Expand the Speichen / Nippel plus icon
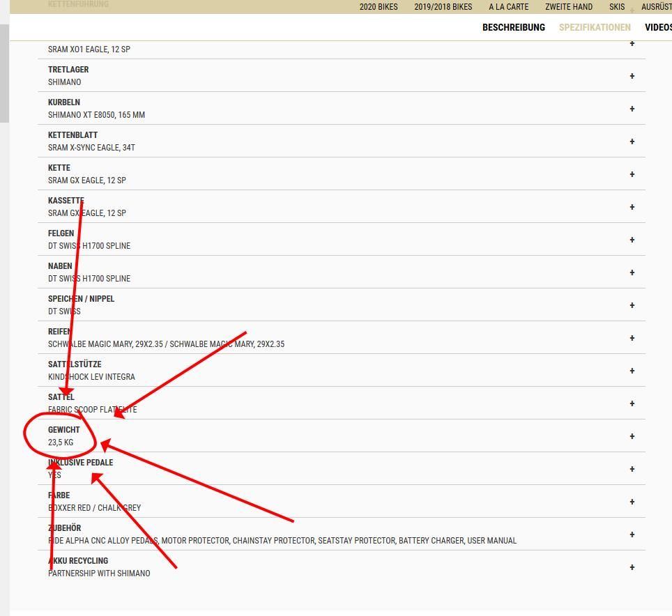The height and width of the screenshot is (616, 672). tap(632, 305)
